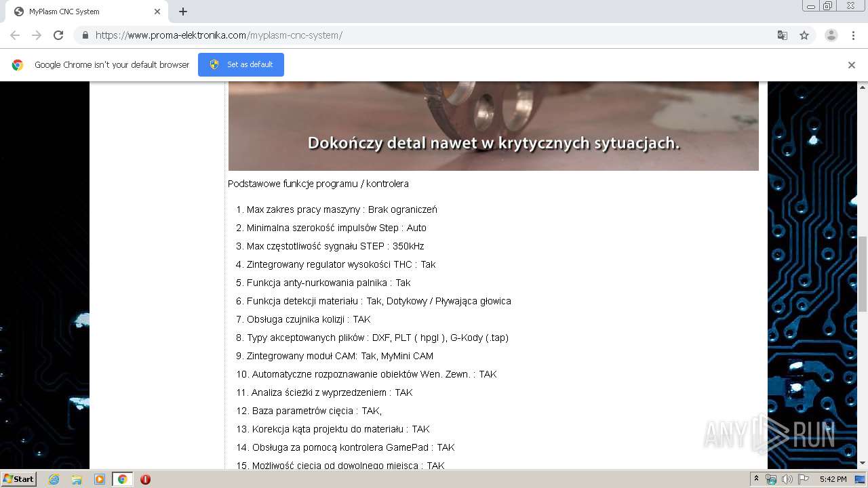868x488 pixels.
Task: Restore down the Chrome window
Action: [x=828, y=6]
